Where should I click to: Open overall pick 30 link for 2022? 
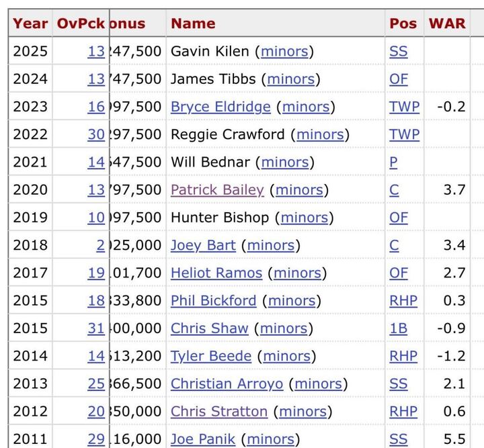click(x=96, y=134)
